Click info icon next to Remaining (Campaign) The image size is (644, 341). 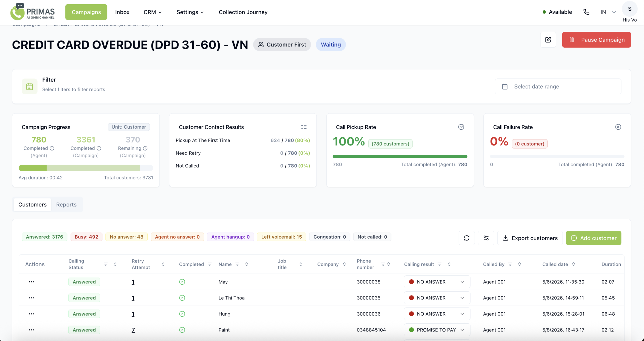coord(145,148)
